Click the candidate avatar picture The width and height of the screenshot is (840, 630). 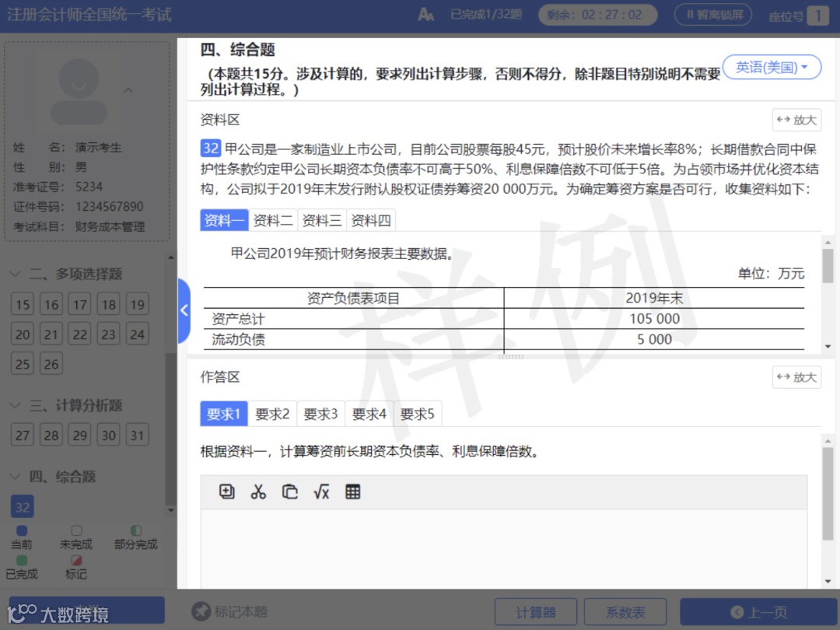(79, 92)
